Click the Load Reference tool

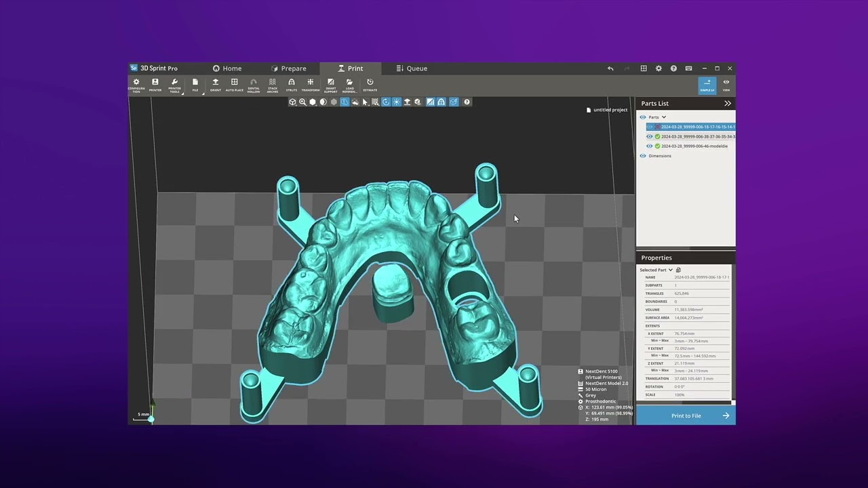(x=349, y=85)
